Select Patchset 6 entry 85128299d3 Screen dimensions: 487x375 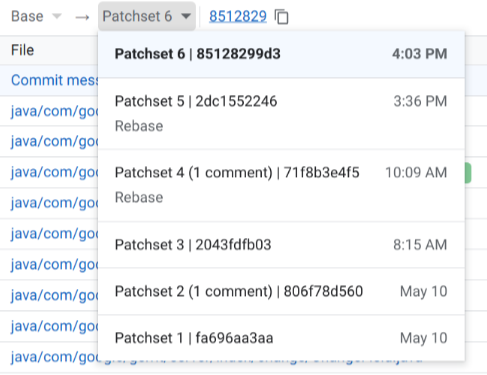click(281, 54)
